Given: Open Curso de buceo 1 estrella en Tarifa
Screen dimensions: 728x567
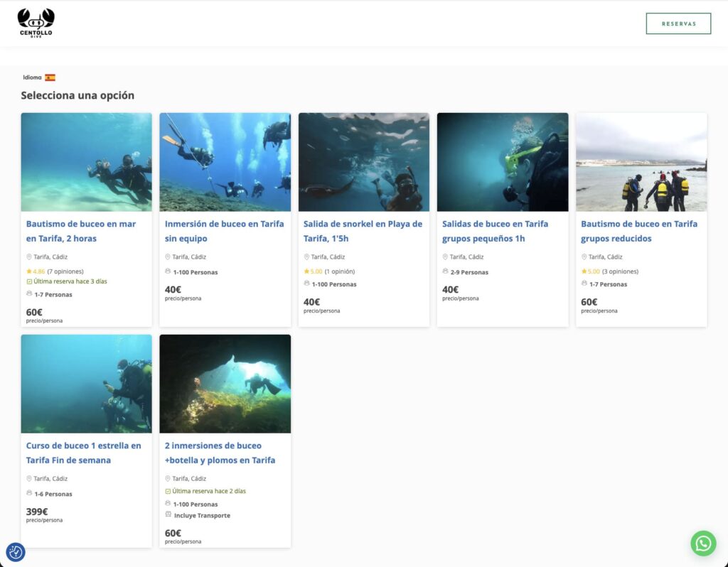Looking at the screenshot, I should (84, 453).
